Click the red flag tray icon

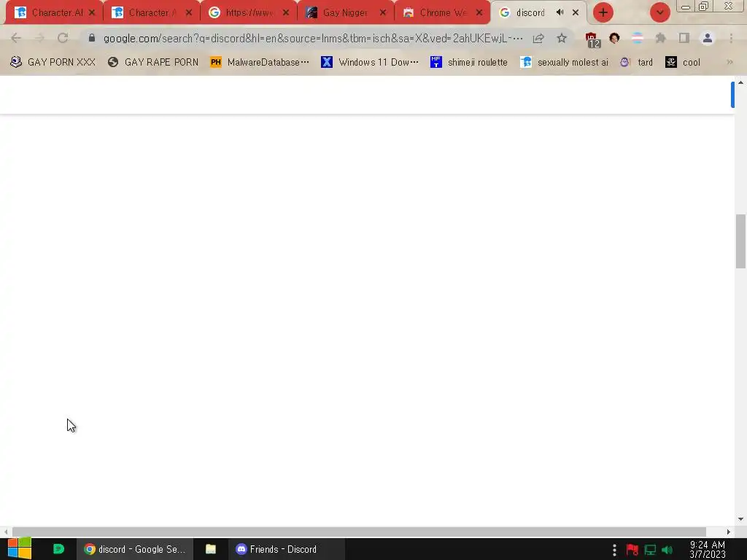click(632, 550)
